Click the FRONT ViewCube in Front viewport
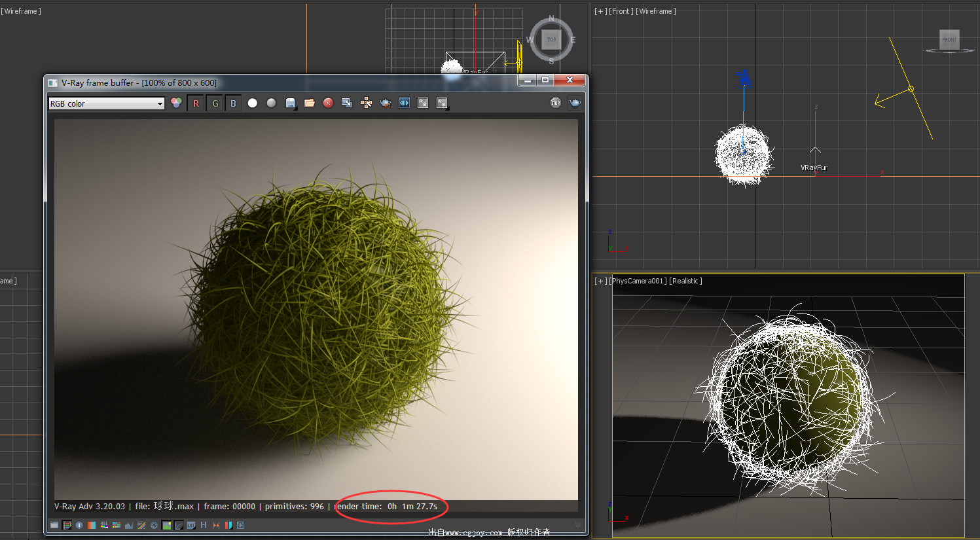 click(x=949, y=39)
